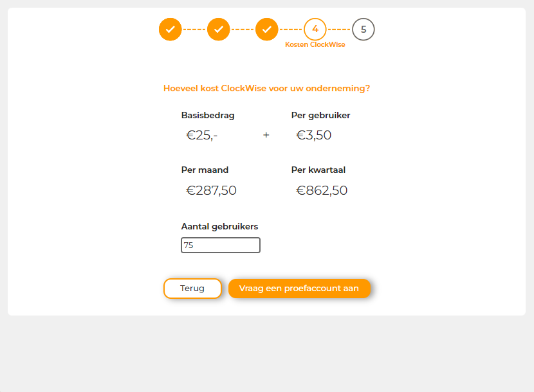
Task: Click the Per maand label
Action: (205, 170)
